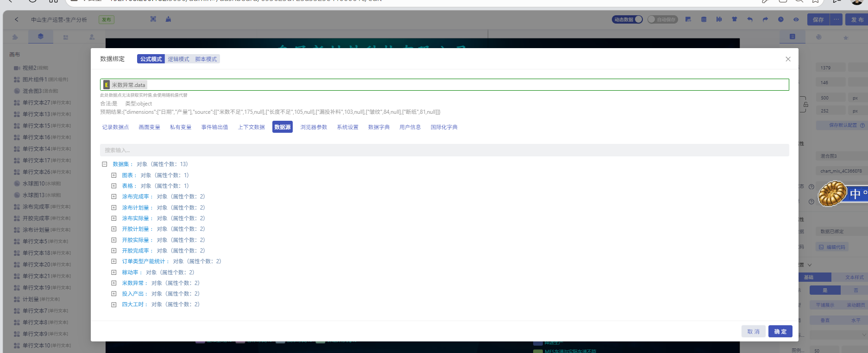Open the more options button beside 保存

point(836,19)
